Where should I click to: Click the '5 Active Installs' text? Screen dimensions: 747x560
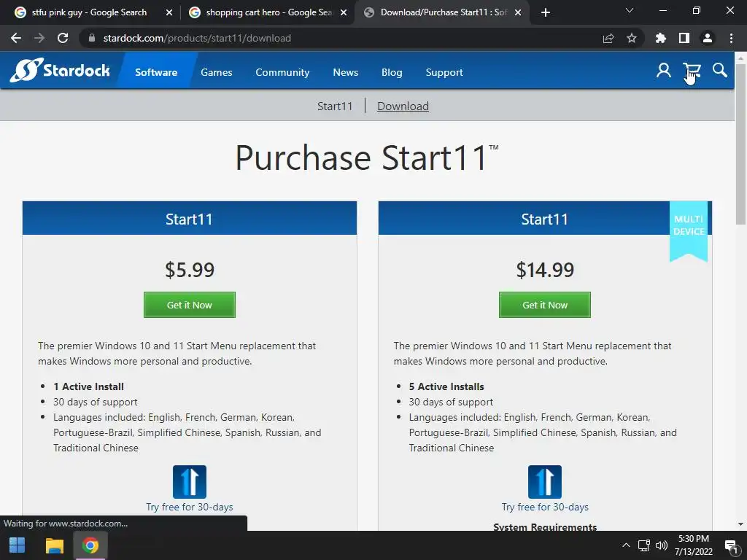[446, 386]
